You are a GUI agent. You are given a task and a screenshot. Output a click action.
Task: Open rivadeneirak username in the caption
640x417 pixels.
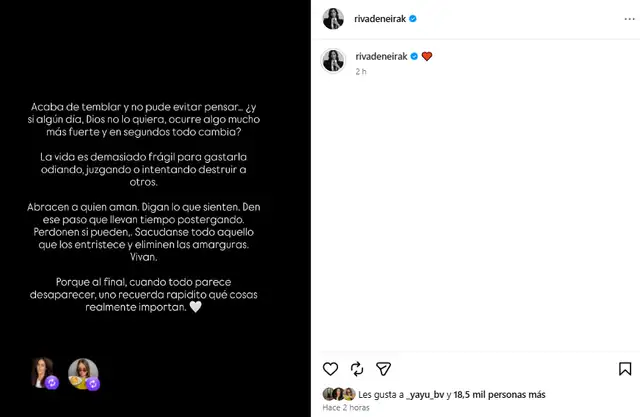click(381, 56)
